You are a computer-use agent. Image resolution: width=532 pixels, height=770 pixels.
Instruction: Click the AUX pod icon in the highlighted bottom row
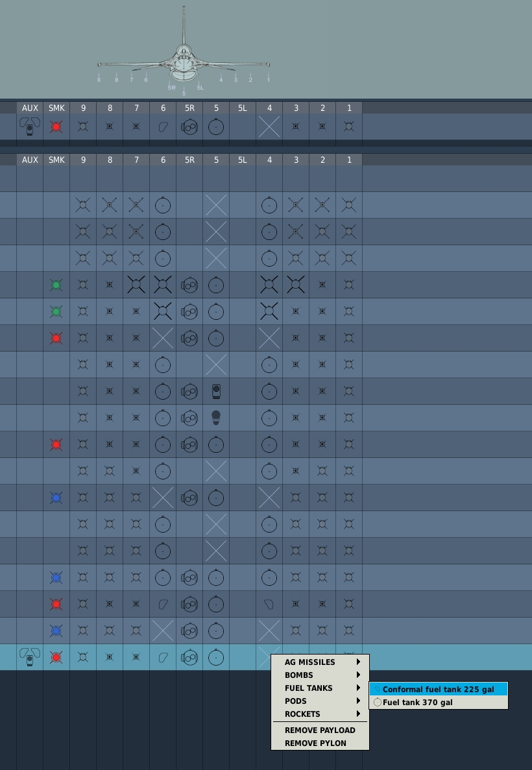30,657
